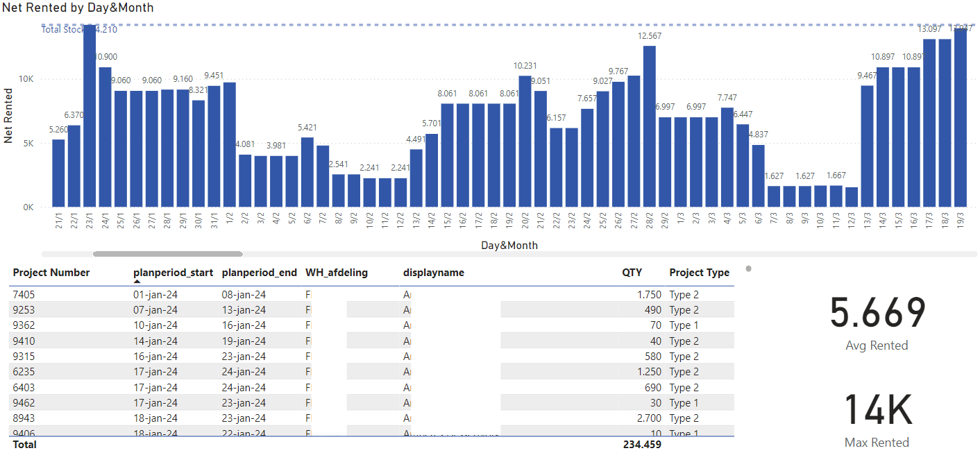Sort table by QTY column header

632,273
